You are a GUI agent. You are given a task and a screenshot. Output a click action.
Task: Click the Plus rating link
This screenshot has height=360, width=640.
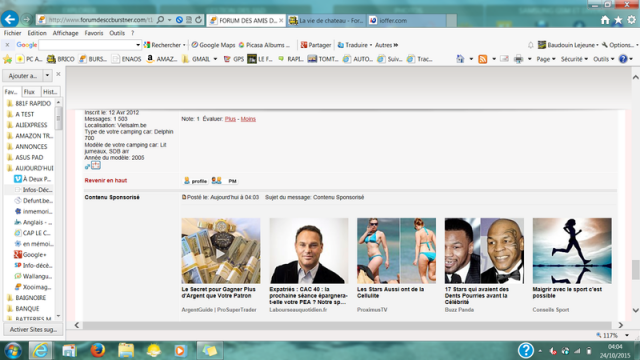pos(230,119)
